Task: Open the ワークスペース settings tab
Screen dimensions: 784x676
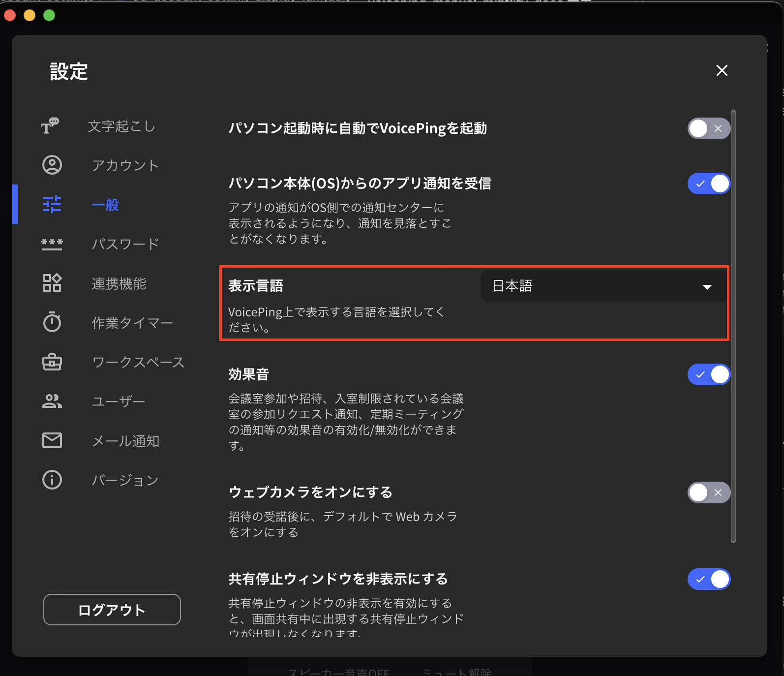Action: pos(138,362)
